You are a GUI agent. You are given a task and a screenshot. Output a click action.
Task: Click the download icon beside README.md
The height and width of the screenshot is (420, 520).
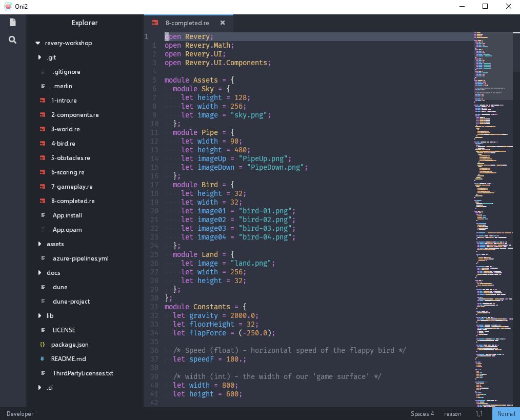[42, 359]
